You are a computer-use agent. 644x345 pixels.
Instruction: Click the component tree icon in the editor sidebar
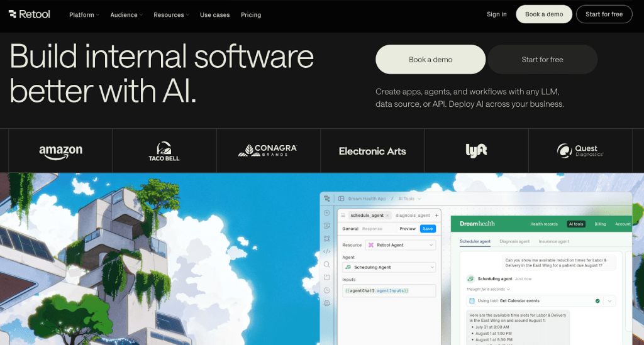(327, 239)
